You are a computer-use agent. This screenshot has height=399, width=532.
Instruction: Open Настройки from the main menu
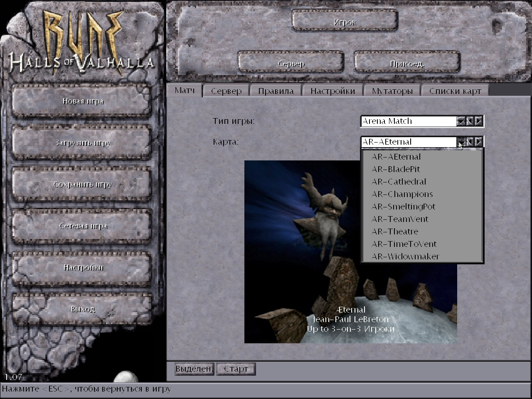[x=82, y=267]
